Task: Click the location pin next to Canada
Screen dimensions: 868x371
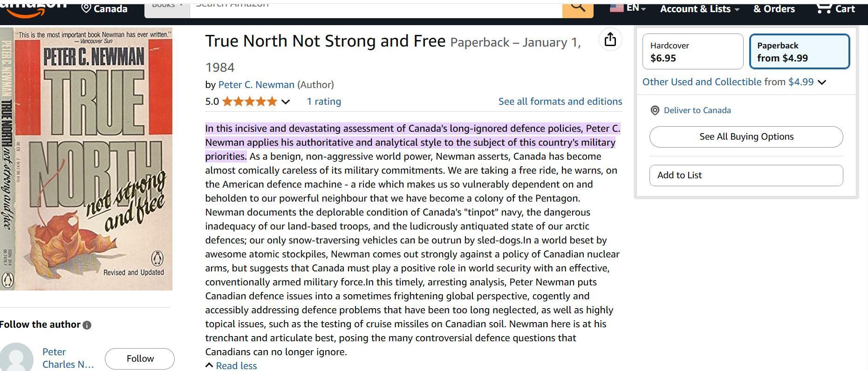Action: coord(86,8)
